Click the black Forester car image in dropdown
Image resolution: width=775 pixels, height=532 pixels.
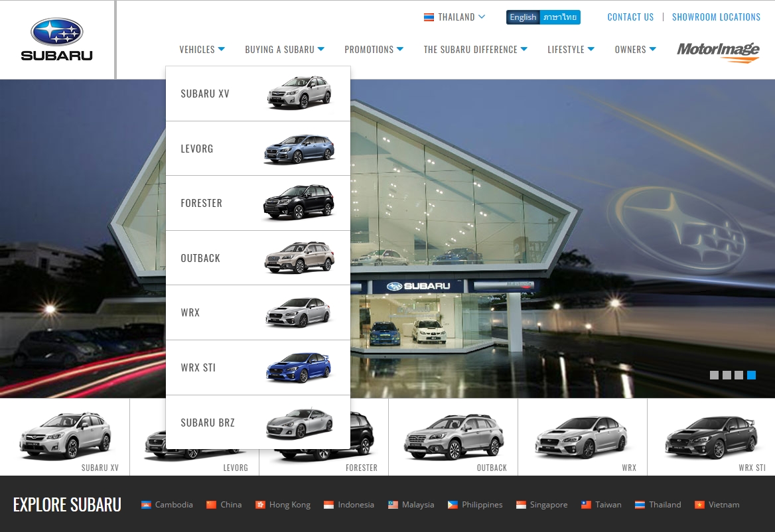click(x=299, y=202)
